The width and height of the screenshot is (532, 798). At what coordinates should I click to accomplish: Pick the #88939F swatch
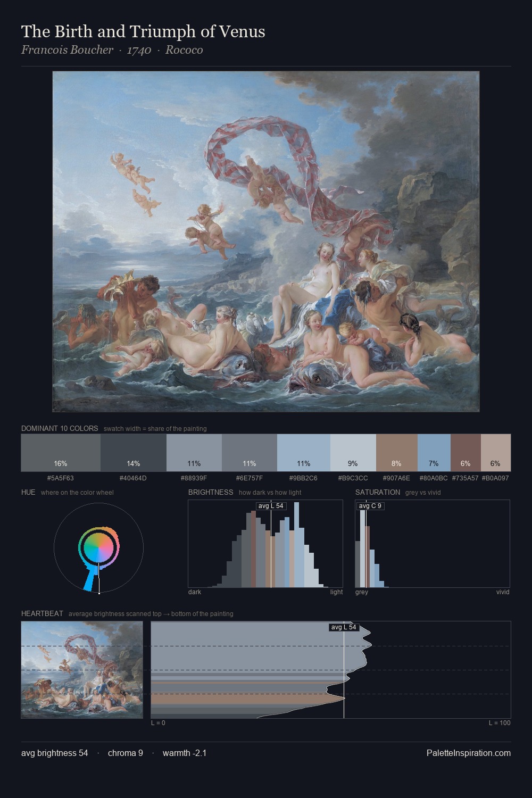tap(194, 453)
